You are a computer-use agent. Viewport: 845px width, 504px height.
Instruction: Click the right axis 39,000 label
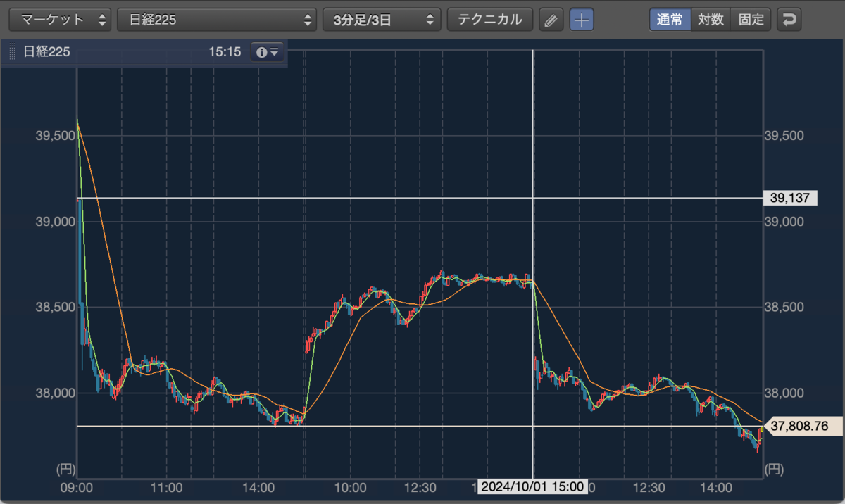pos(784,221)
